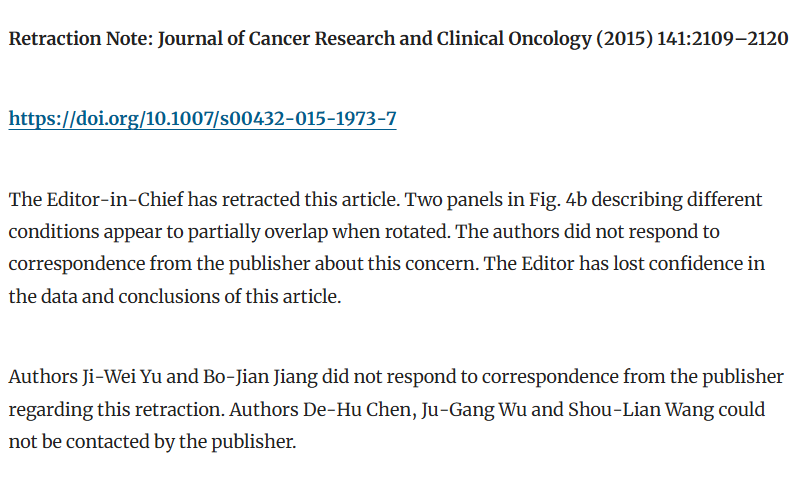Click the author name Bo-Jian Jiang
793x477 pixels.
[x=260, y=377]
